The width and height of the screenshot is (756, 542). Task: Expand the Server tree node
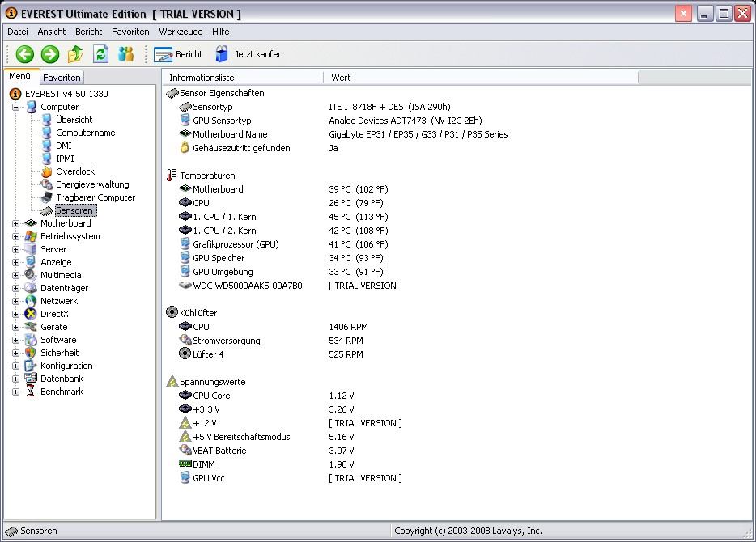pyautogui.click(x=16, y=249)
